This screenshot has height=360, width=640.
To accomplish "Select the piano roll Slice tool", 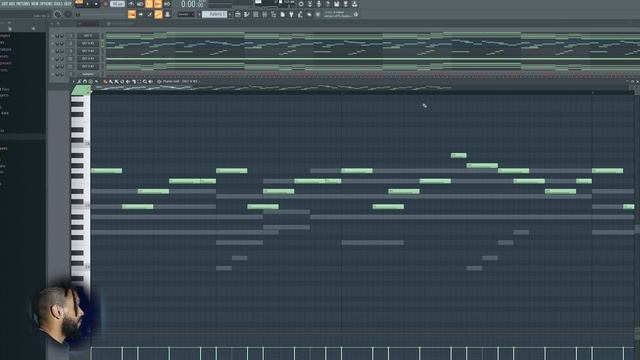I will [x=134, y=82].
